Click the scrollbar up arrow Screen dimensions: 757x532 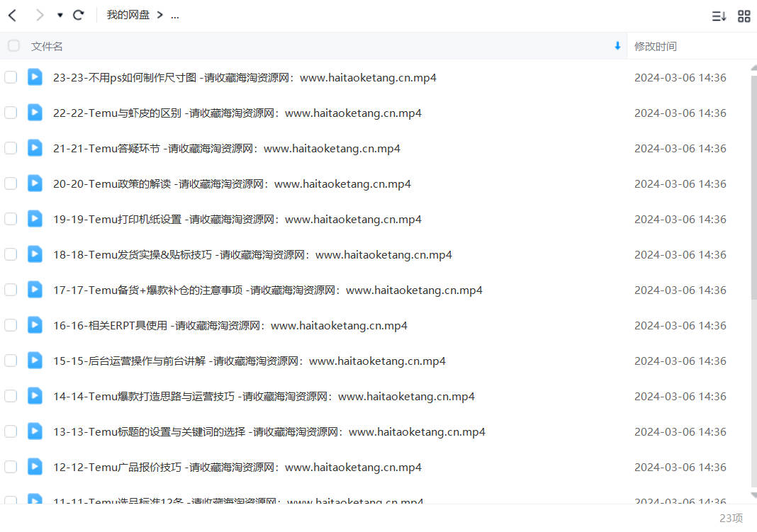(x=753, y=68)
